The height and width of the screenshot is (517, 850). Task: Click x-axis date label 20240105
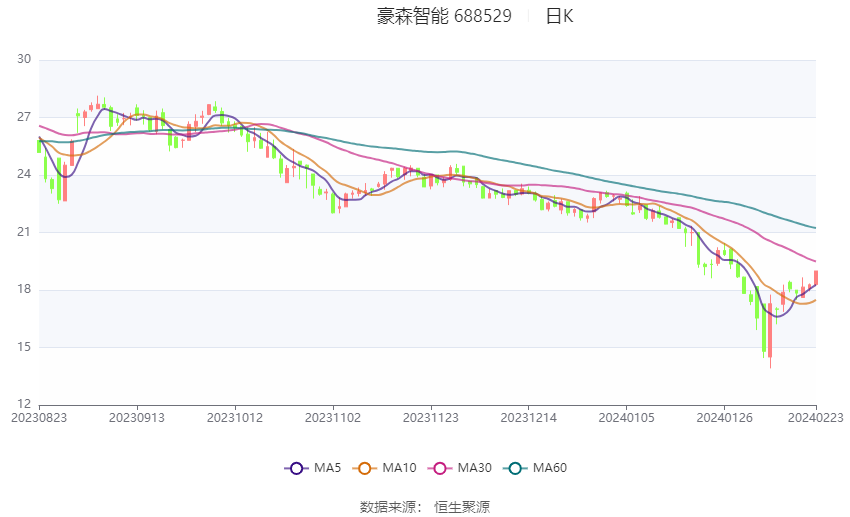(627, 418)
